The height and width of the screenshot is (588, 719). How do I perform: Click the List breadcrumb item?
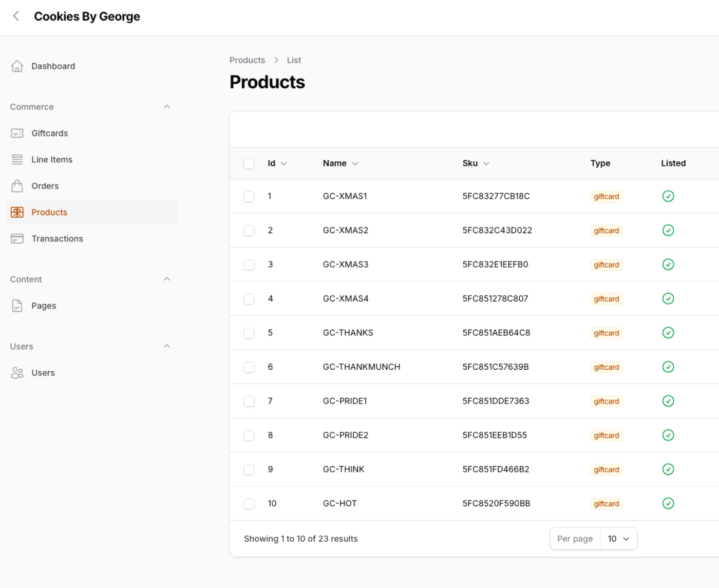(294, 60)
